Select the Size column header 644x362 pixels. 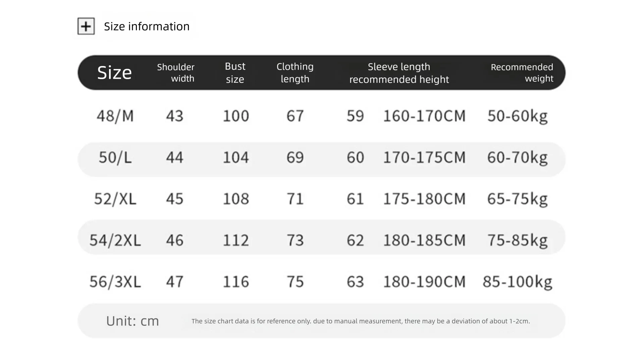[114, 72]
